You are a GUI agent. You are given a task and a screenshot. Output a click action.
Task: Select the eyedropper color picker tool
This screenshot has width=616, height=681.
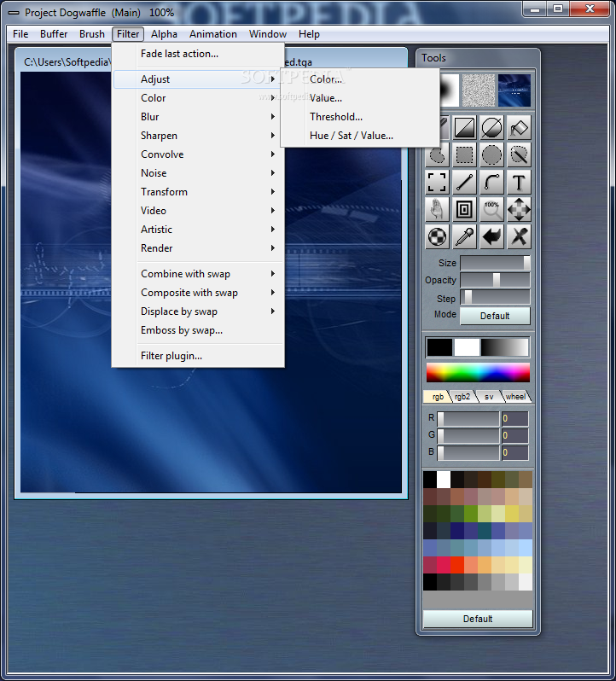click(464, 237)
